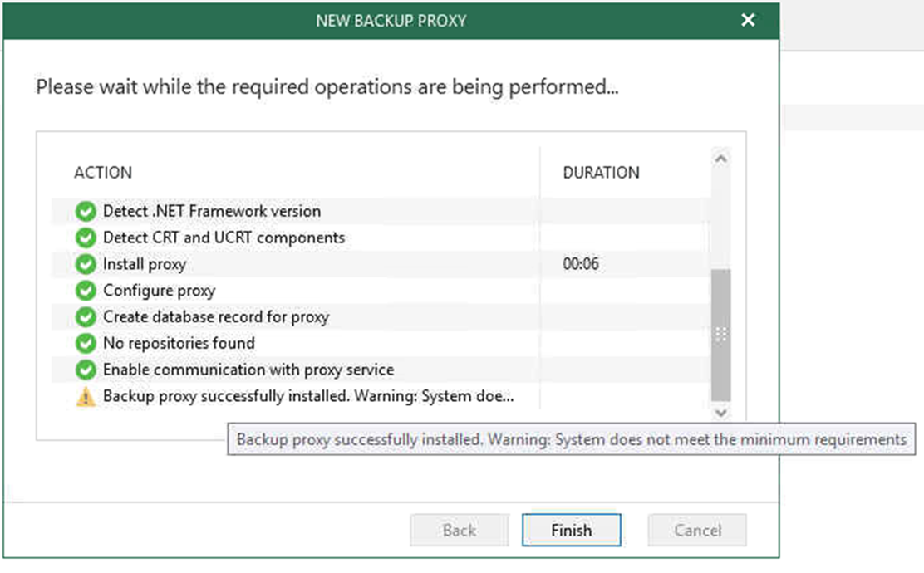Close the New Backup Proxy dialog
Screen dimensions: 924x573
[748, 20]
